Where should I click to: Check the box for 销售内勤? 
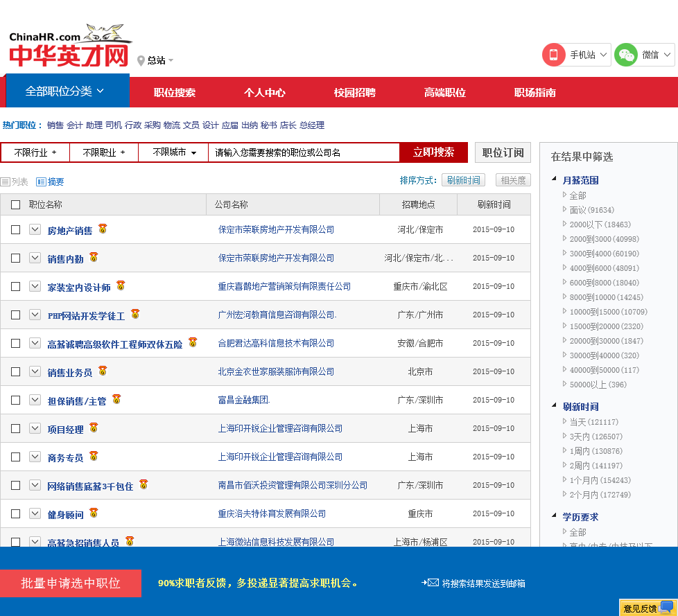(15, 258)
